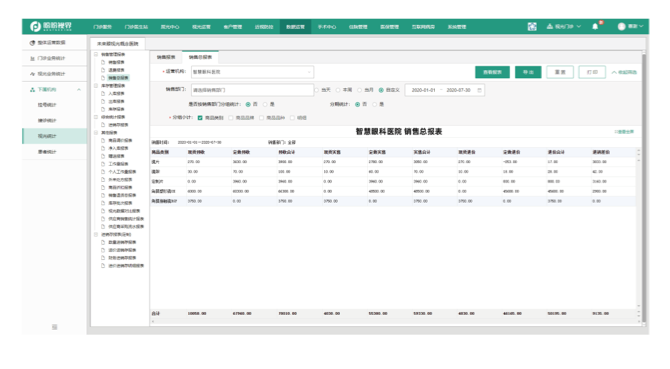670x369 pixels.
Task: Click the bar chart icon for 门诊业务统计
Action: (32, 59)
